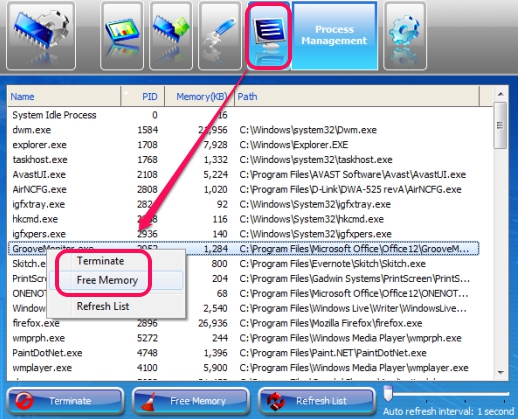Open the memory chip with gear icon

[x=41, y=35]
